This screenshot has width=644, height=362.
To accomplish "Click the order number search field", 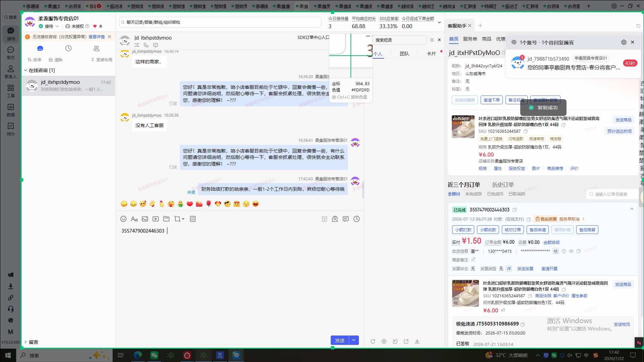I will pos(612,194).
